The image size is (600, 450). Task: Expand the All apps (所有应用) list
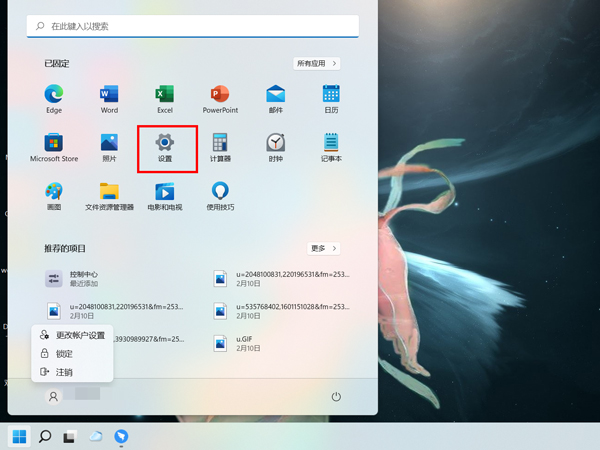pos(317,63)
